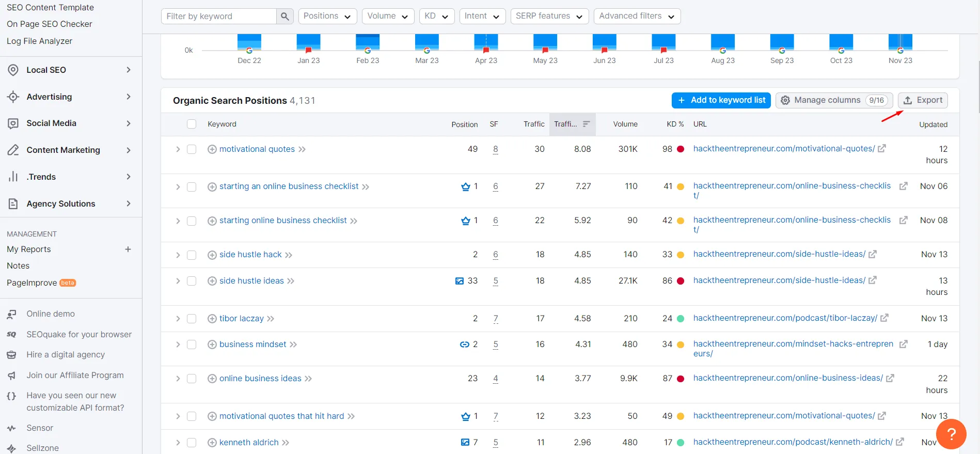Check the box for motivational quotes row
980x454 pixels.
(192, 149)
